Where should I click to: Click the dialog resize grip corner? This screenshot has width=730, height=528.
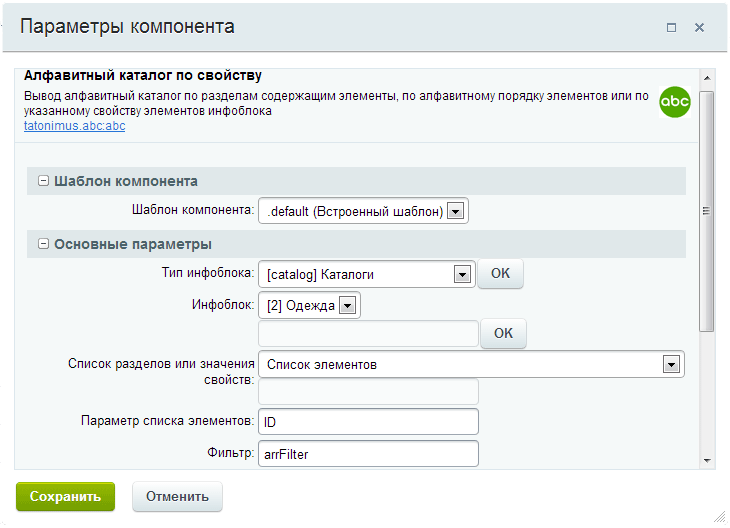(x=718, y=516)
